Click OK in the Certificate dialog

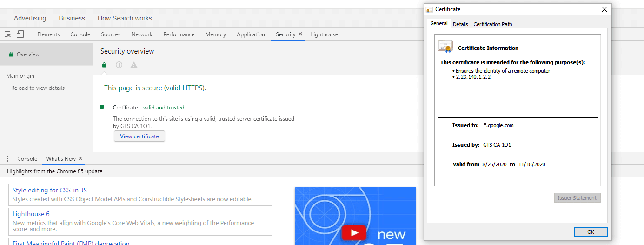[591, 231]
